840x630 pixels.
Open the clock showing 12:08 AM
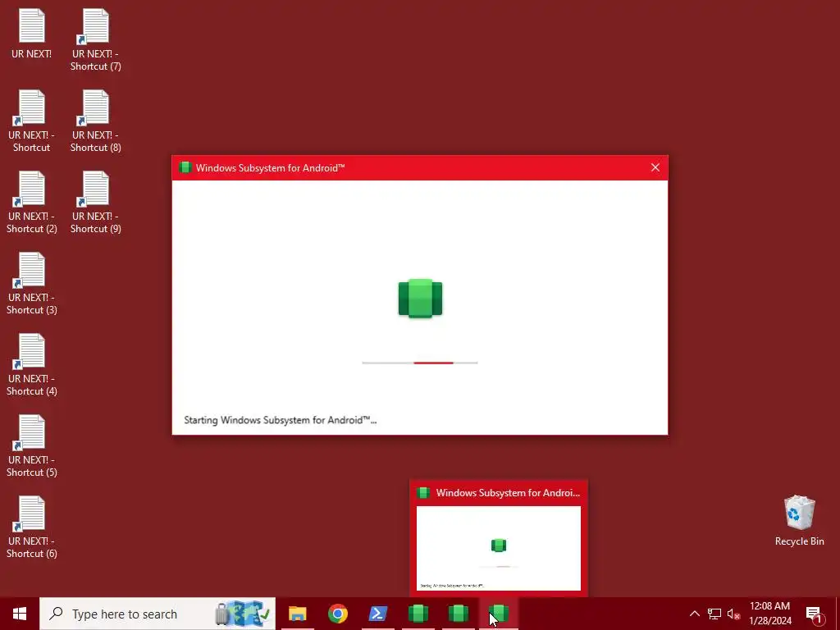coord(769,614)
